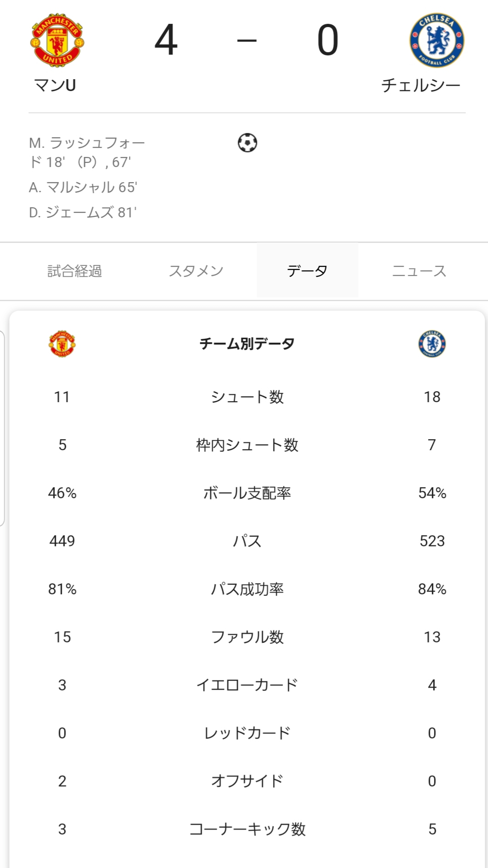Tap the コーナーキック数 stat row label
This screenshot has width=488, height=868.
[x=247, y=829]
